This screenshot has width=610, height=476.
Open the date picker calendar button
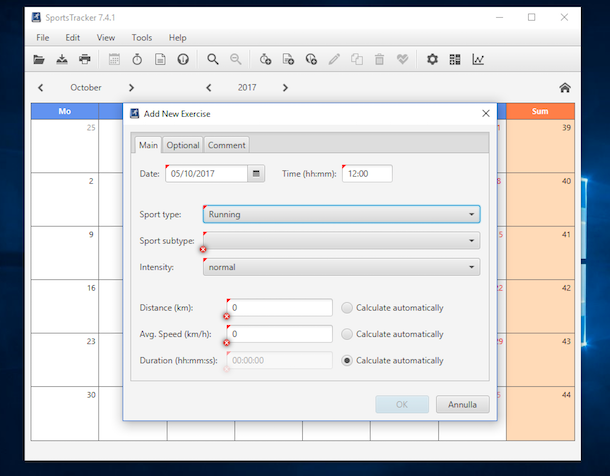tap(256, 173)
